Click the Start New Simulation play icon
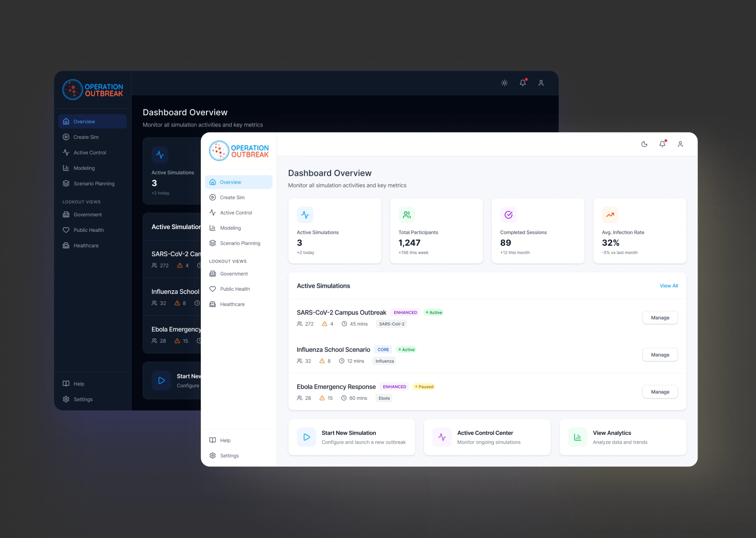 (x=306, y=437)
